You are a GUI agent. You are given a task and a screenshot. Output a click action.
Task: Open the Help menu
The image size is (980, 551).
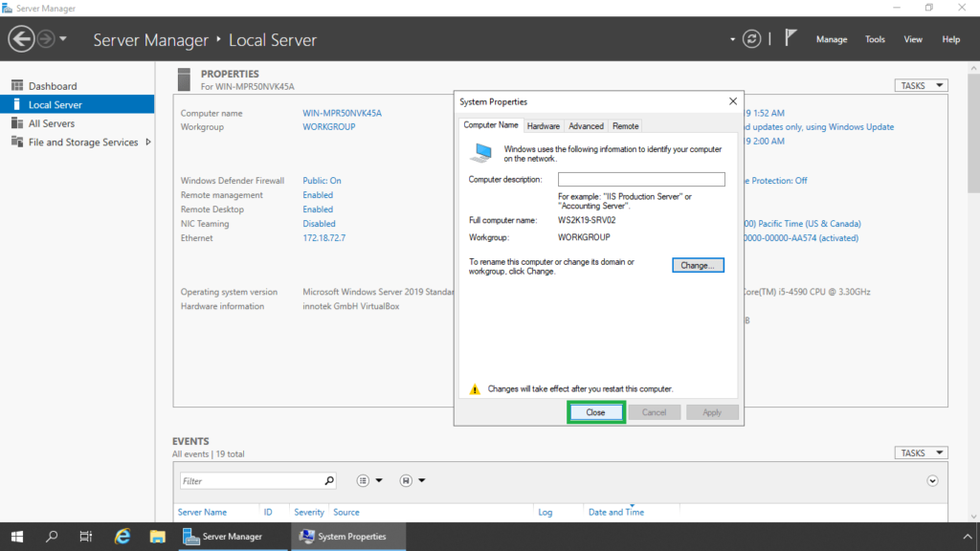[x=950, y=39]
